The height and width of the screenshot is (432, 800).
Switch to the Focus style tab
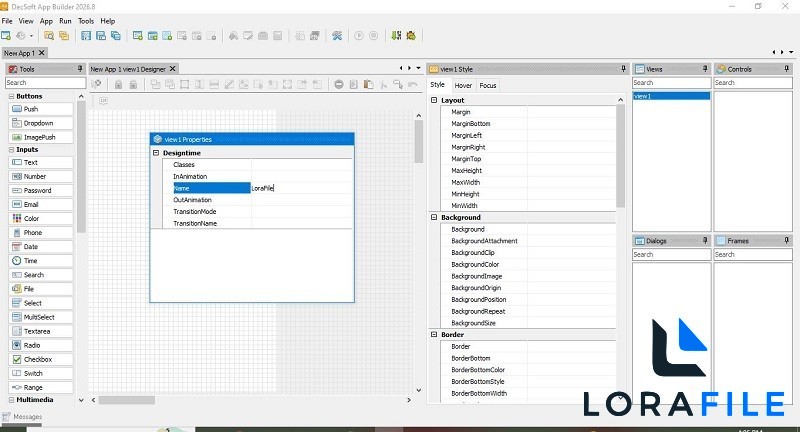[488, 86]
